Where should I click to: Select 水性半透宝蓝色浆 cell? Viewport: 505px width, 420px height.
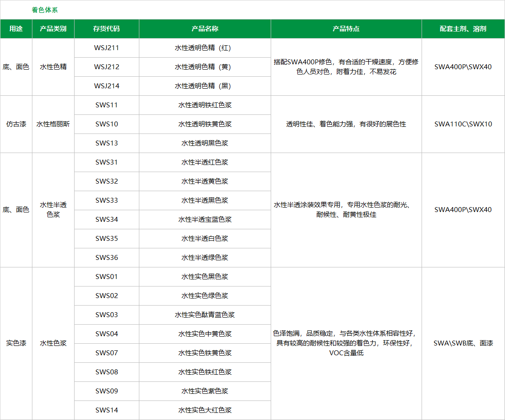205,220
